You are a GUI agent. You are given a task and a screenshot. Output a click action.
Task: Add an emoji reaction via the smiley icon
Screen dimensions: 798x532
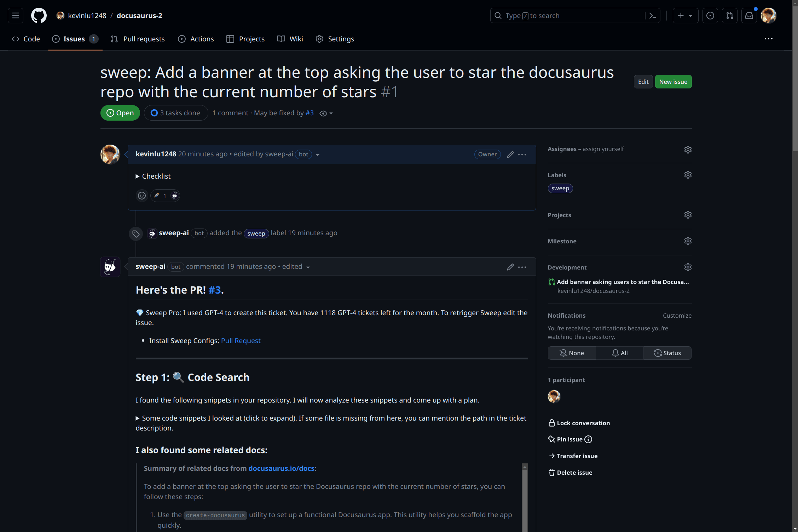[142, 196]
